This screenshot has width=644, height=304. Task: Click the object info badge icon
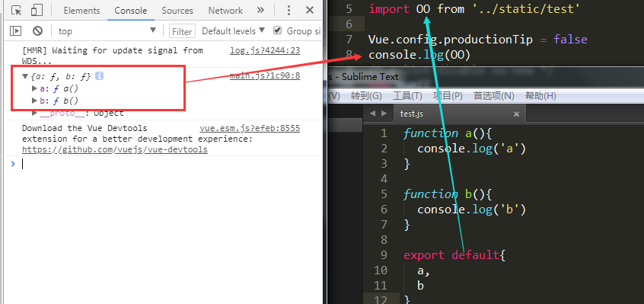click(x=99, y=76)
